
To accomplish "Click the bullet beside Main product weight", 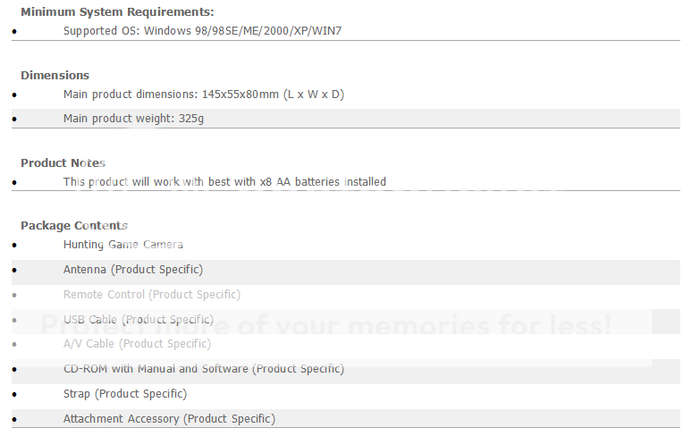I will pos(15,119).
